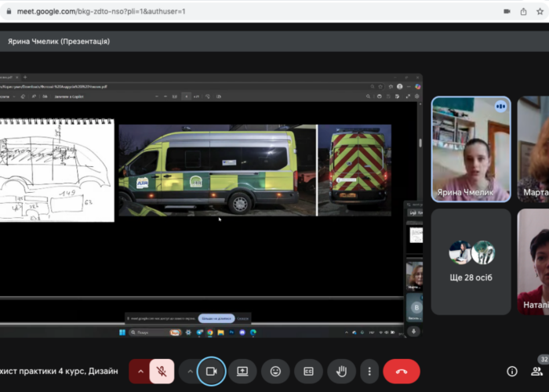Open more options three-dot menu
The width and height of the screenshot is (549, 392).
369,371
